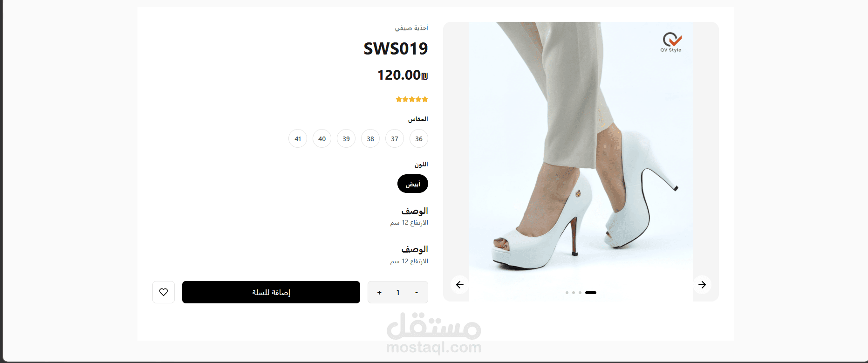
Task: Increase quantity with the plus button
Action: (379, 293)
